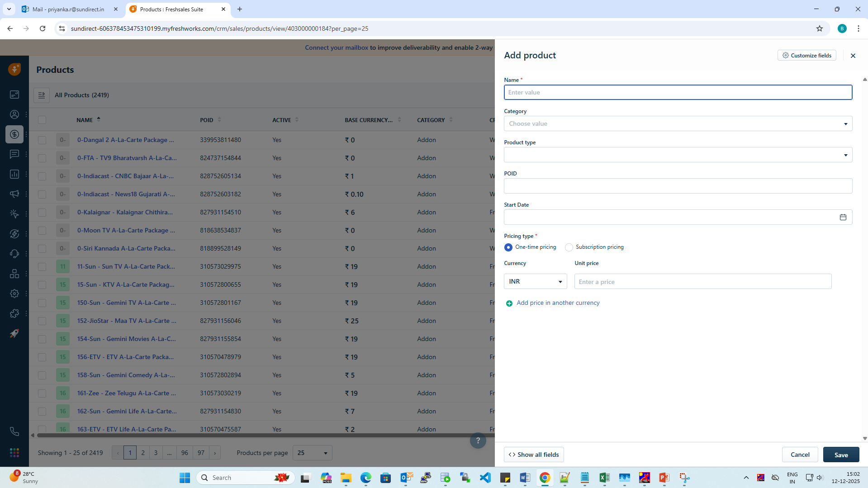
Task: Check the 152-JioStar - Maa TV row checkbox
Action: (x=42, y=321)
